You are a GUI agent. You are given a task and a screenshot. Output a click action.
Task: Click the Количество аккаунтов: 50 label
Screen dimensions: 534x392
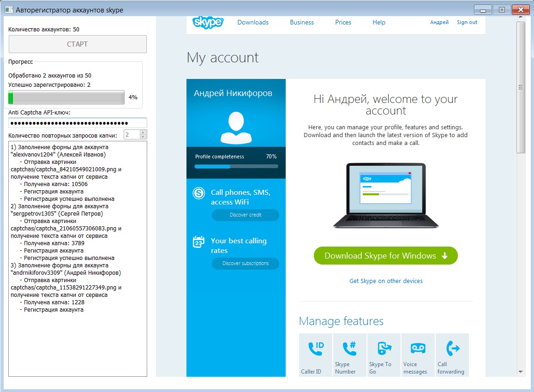coord(44,30)
